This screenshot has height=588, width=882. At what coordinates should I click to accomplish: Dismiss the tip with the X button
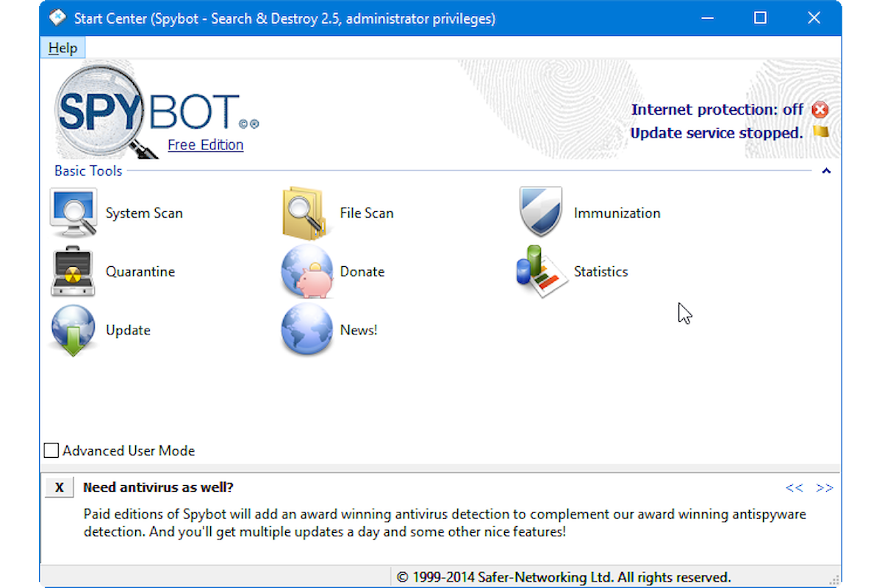(60, 487)
